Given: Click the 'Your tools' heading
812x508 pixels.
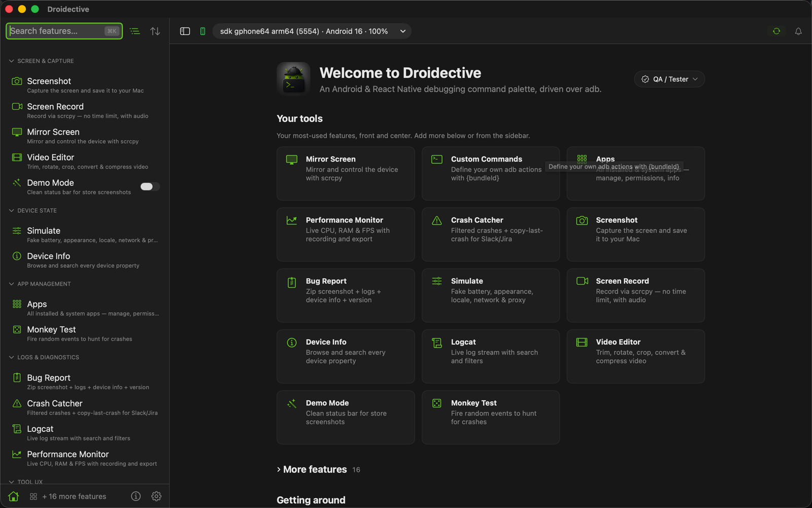Looking at the screenshot, I should [299, 118].
